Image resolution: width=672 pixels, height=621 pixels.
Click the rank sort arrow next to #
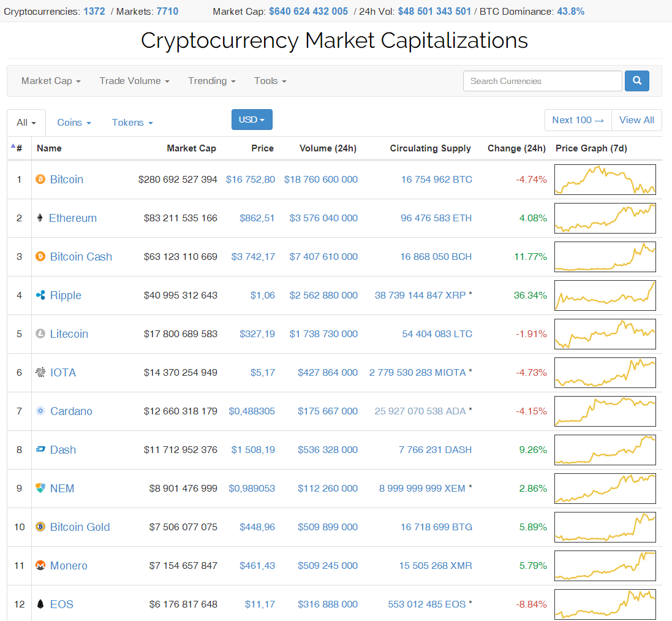point(13,146)
